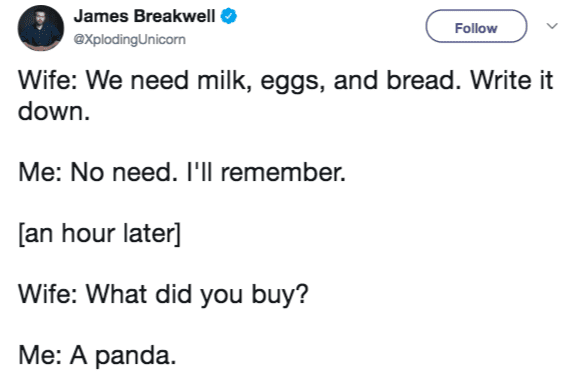Click "Wife: What did you buy?" line
The height and width of the screenshot is (378, 579).
(163, 295)
